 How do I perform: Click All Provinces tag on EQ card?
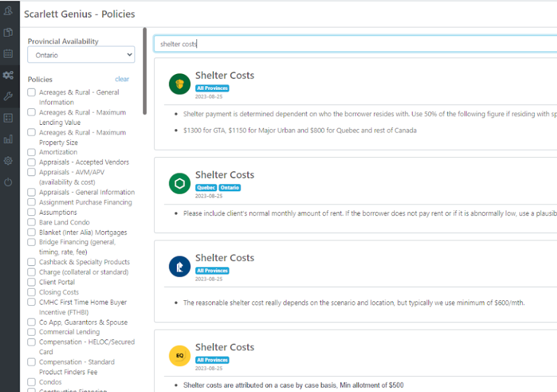point(212,360)
